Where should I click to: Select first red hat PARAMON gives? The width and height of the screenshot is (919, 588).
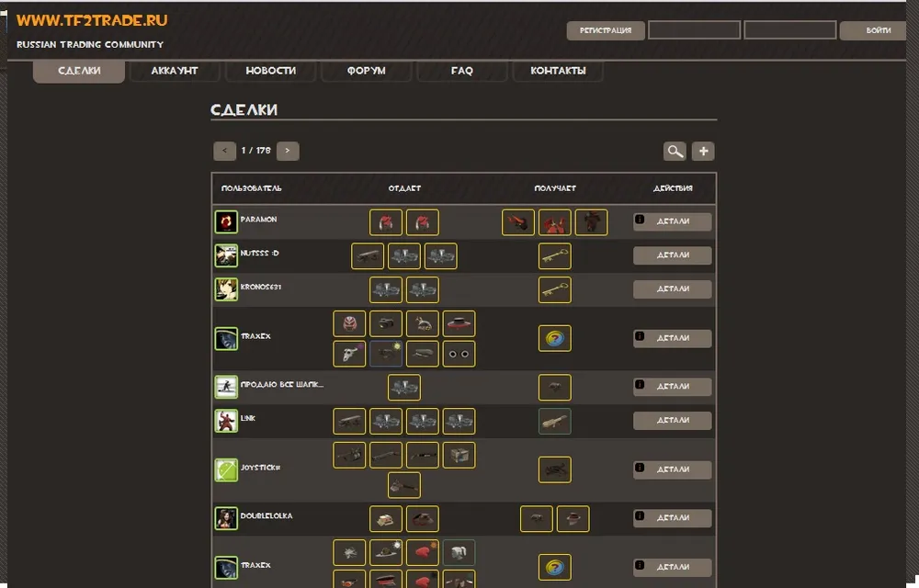pyautogui.click(x=386, y=222)
